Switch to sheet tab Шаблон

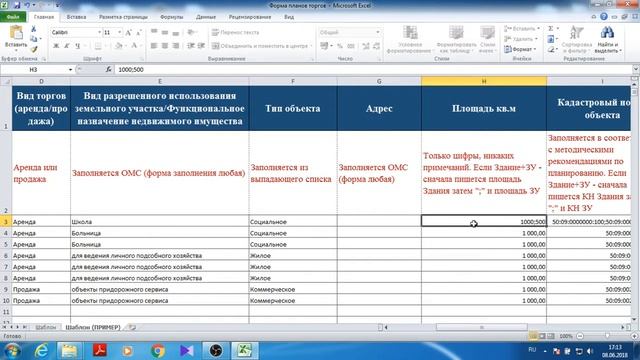[46, 327]
